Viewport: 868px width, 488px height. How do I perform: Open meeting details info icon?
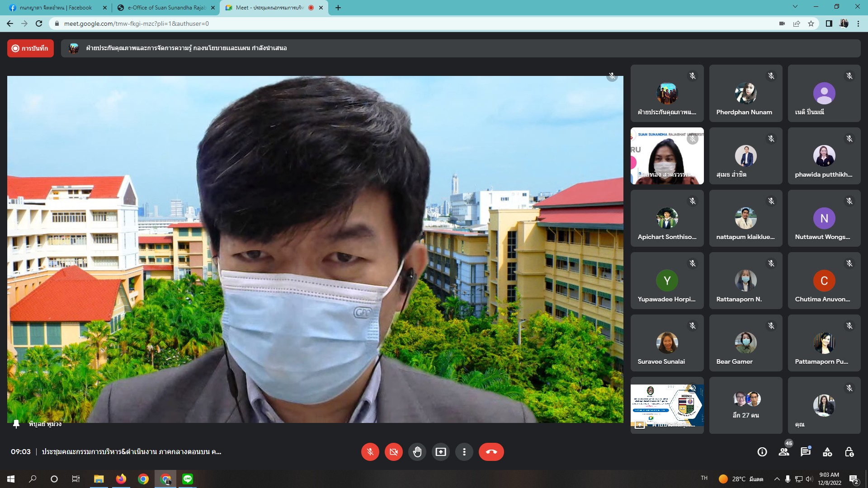762,452
